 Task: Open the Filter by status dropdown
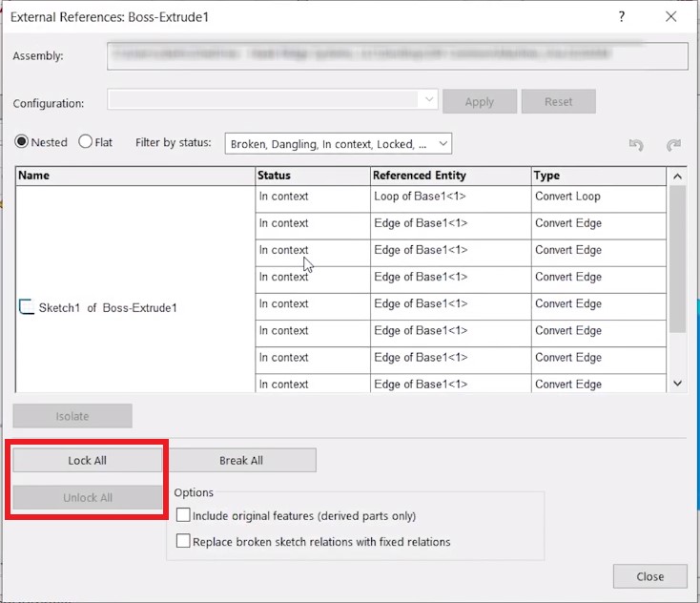point(338,144)
